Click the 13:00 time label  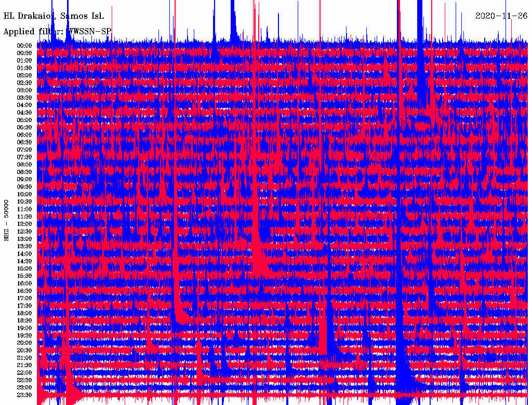click(24, 239)
